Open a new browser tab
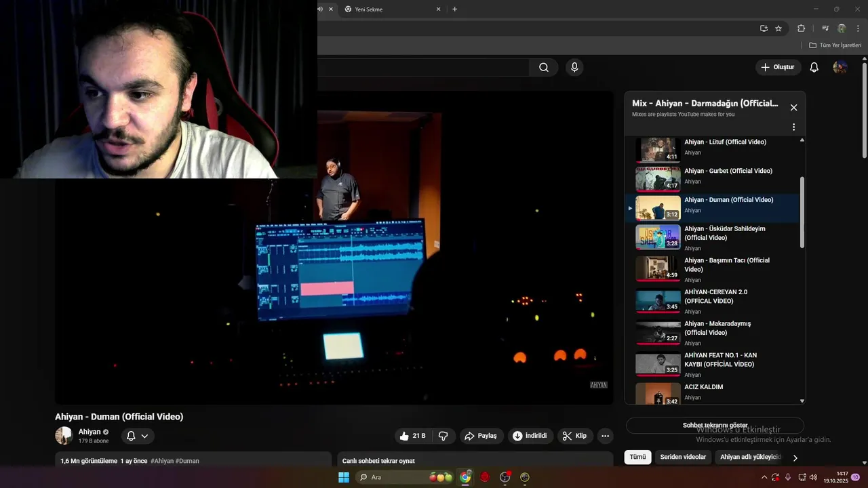 point(454,9)
